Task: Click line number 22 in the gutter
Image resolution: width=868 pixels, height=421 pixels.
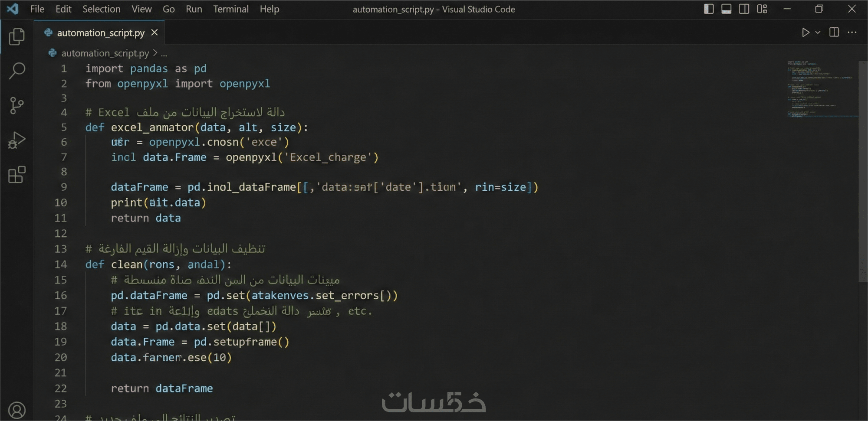Action: click(61, 388)
